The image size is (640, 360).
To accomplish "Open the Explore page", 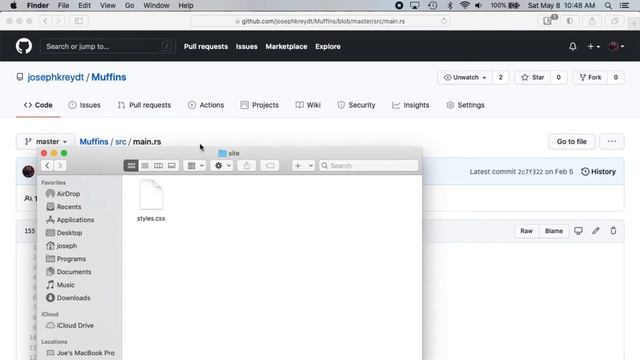I will 328,47.
